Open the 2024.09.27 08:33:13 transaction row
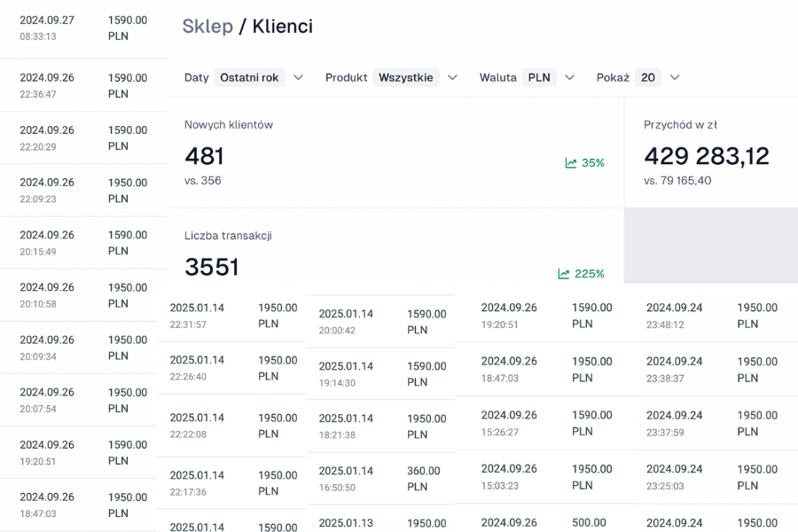This screenshot has width=798, height=532. coord(83,28)
